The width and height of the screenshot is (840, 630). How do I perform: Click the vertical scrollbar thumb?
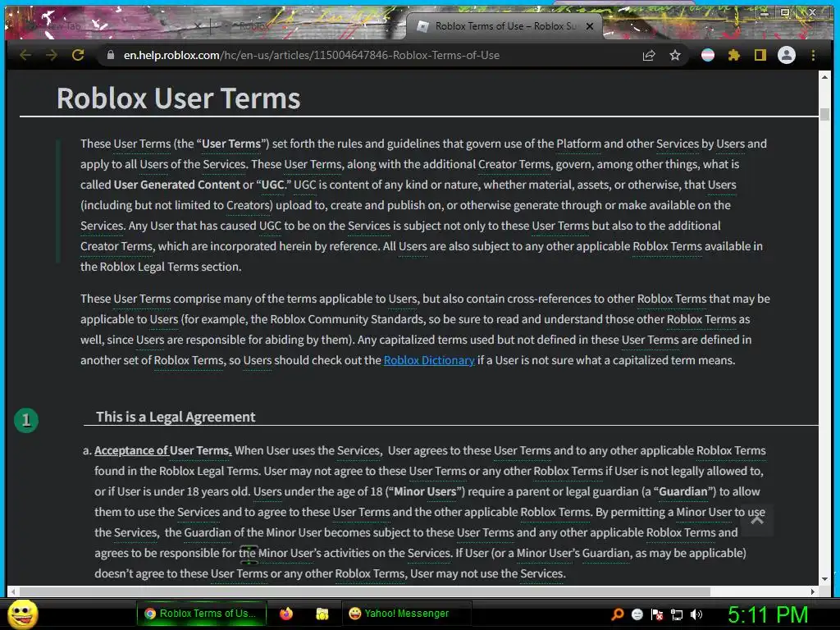(x=824, y=114)
